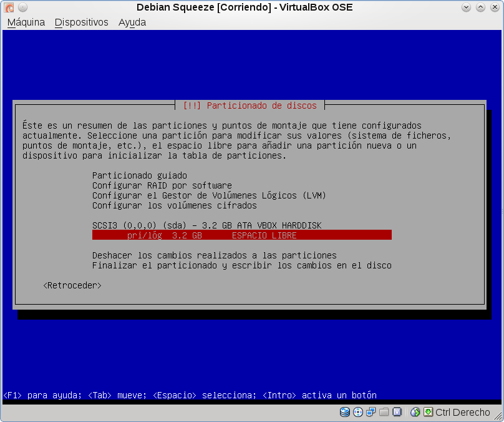
Task: Open the Ayuda menu
Action: (x=132, y=22)
